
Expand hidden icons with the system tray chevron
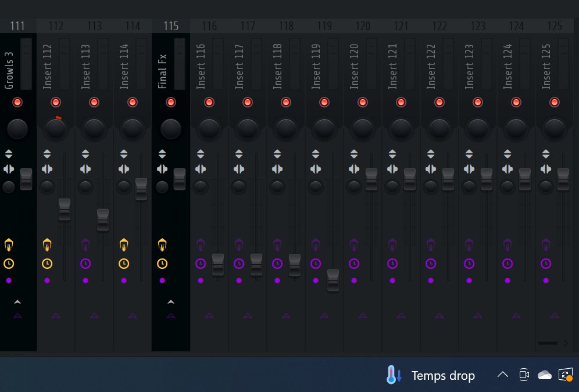[x=503, y=375]
